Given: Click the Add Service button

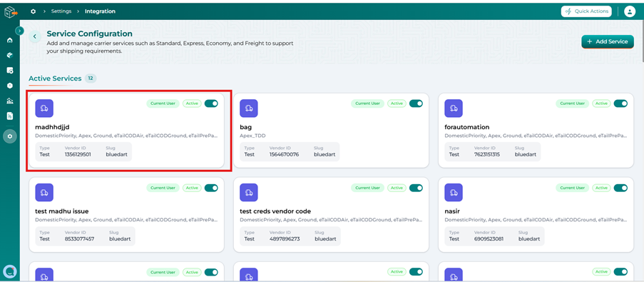Looking at the screenshot, I should point(608,41).
